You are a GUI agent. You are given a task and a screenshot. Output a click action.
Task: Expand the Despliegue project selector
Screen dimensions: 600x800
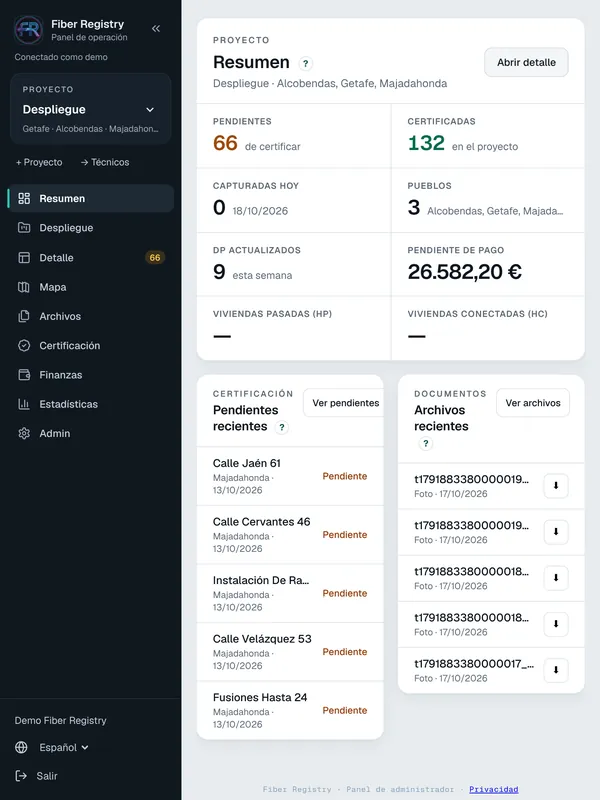point(90,109)
